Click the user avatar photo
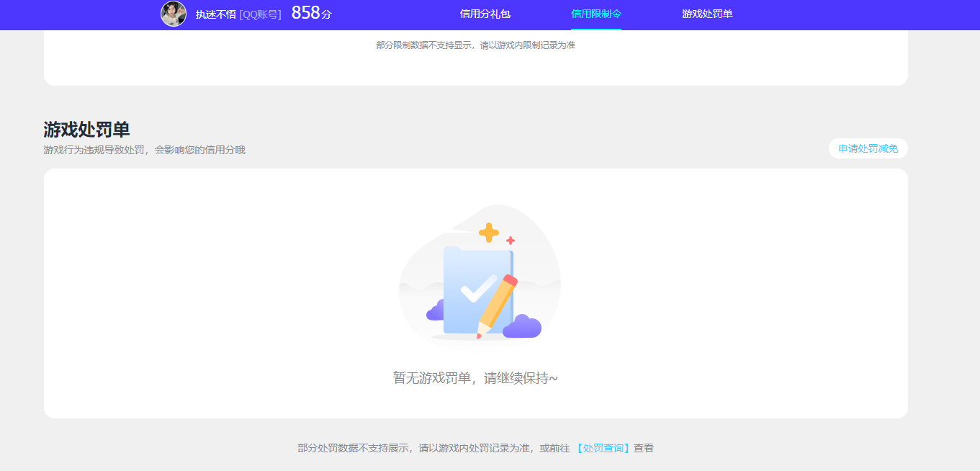980x471 pixels. 174,14
